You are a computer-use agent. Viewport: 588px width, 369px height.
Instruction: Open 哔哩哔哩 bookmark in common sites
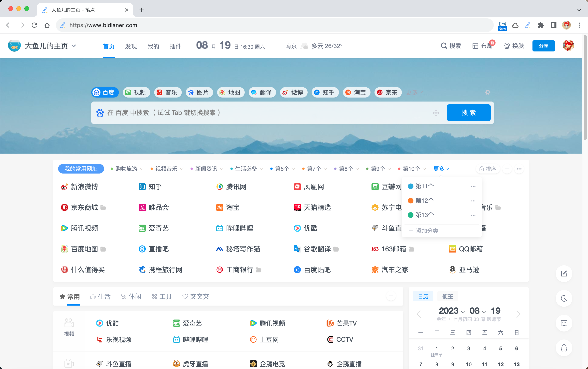[x=235, y=228]
